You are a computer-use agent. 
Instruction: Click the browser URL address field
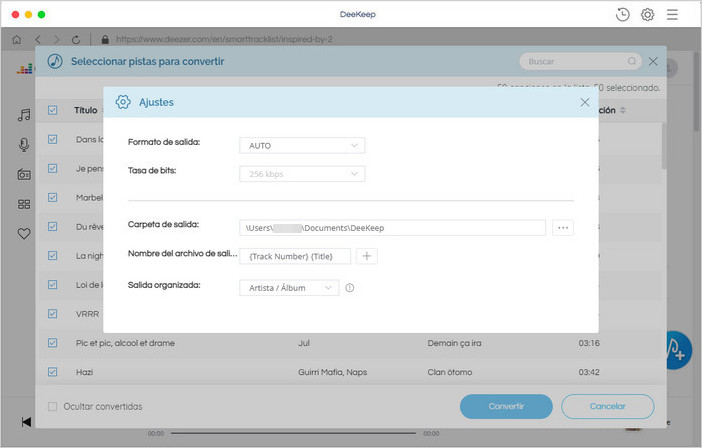[x=224, y=39]
